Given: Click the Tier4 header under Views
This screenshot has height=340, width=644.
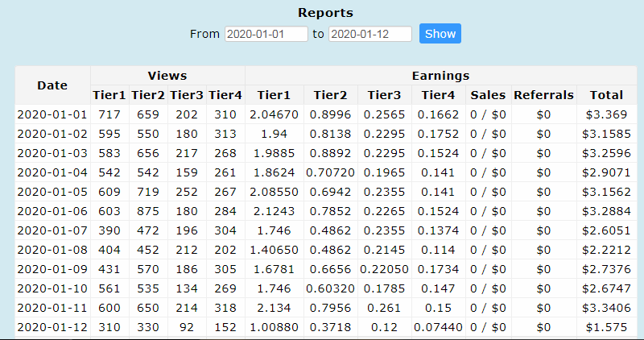Looking at the screenshot, I should click(225, 95).
